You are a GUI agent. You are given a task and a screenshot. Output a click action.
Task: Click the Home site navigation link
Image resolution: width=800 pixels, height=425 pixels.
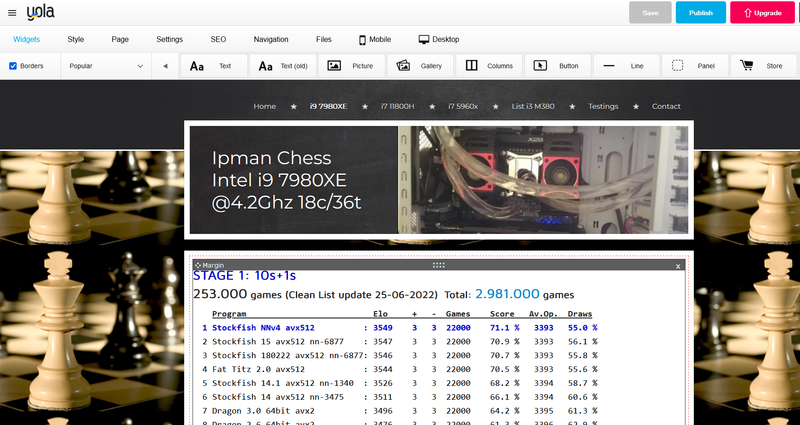pyautogui.click(x=264, y=106)
